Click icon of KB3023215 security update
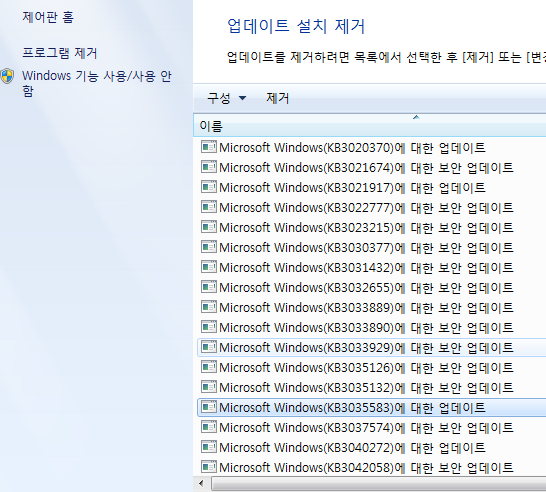 [x=209, y=227]
